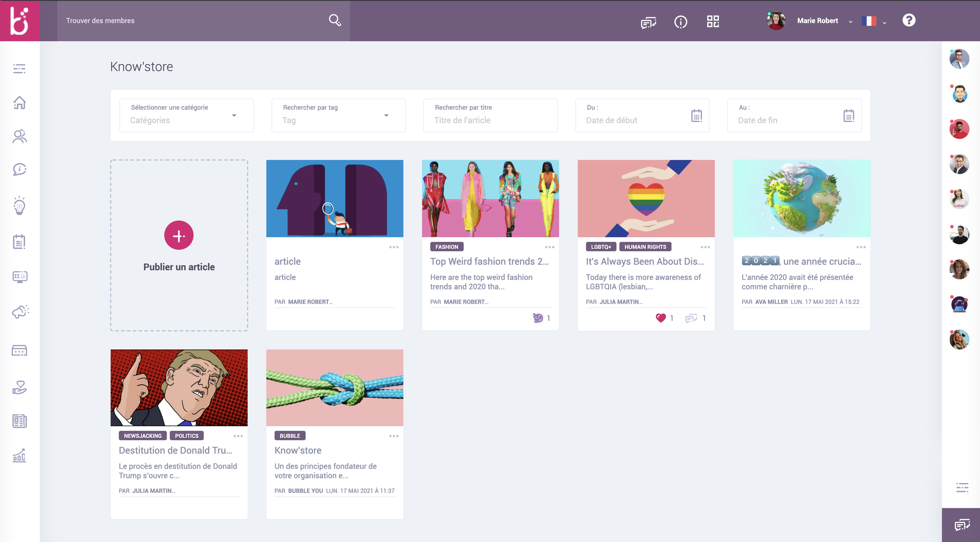Screen dimensions: 980x542
Task: Click the POLITICS tag on Trump article
Action: point(186,436)
